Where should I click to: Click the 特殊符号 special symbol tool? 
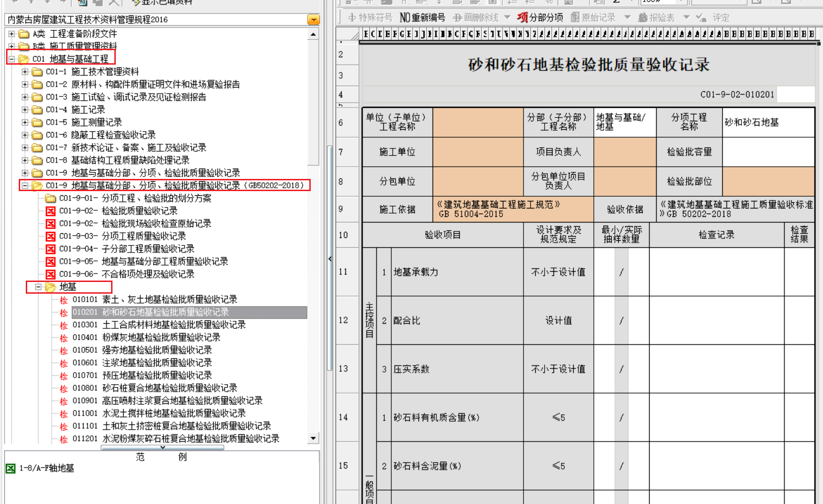coord(370,18)
